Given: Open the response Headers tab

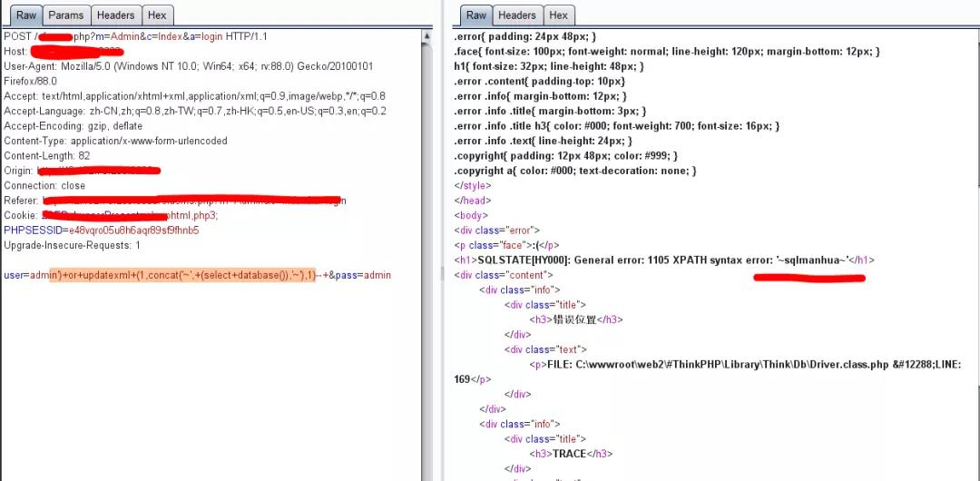Looking at the screenshot, I should tap(517, 15).
